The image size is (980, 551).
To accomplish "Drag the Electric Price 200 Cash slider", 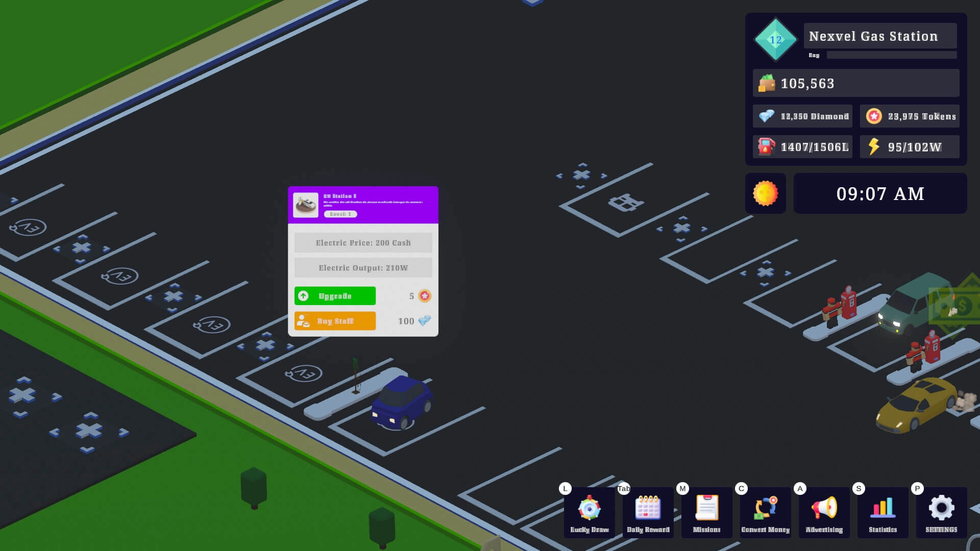I will pyautogui.click(x=363, y=242).
